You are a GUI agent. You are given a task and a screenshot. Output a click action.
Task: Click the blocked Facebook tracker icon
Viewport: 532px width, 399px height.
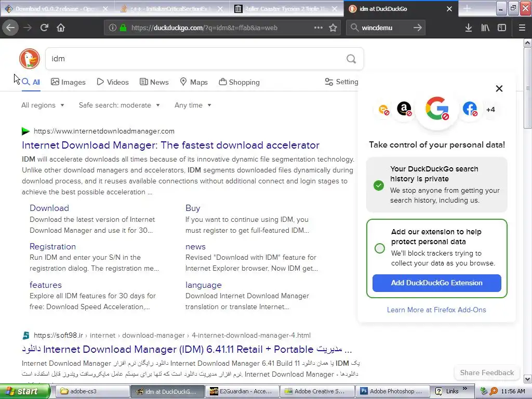click(x=470, y=109)
